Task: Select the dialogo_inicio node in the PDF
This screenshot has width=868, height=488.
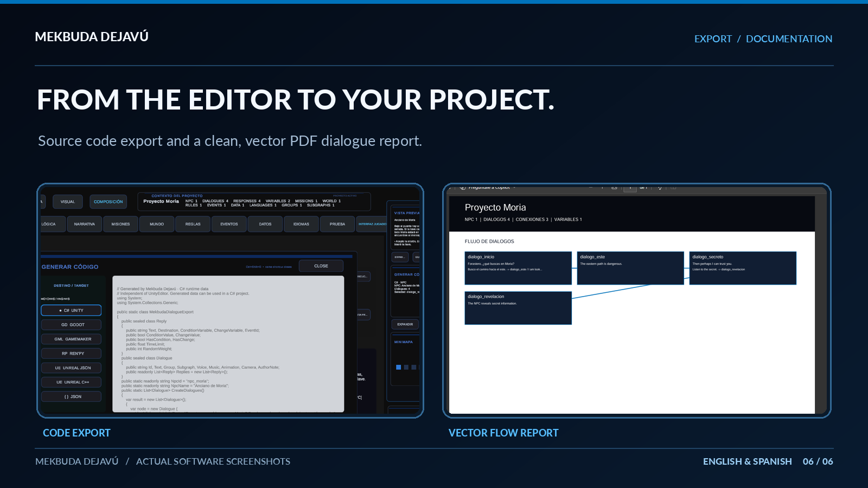Action: [x=518, y=268]
